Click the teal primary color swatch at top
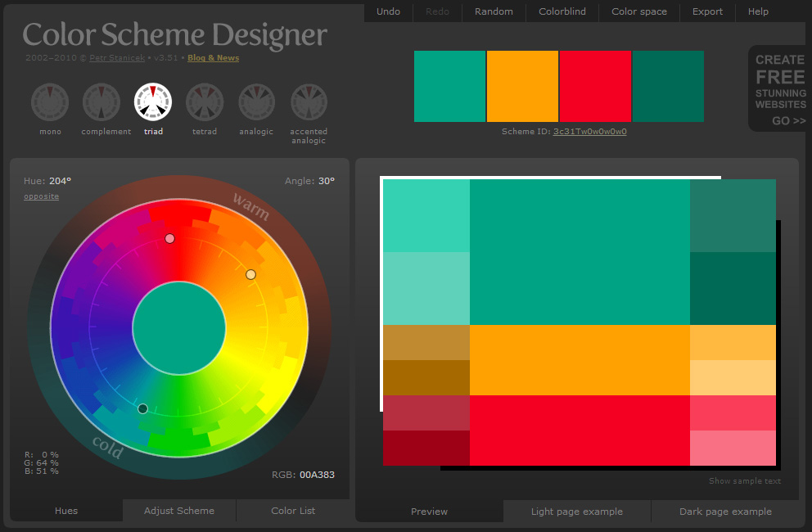The image size is (812, 532). [x=450, y=87]
